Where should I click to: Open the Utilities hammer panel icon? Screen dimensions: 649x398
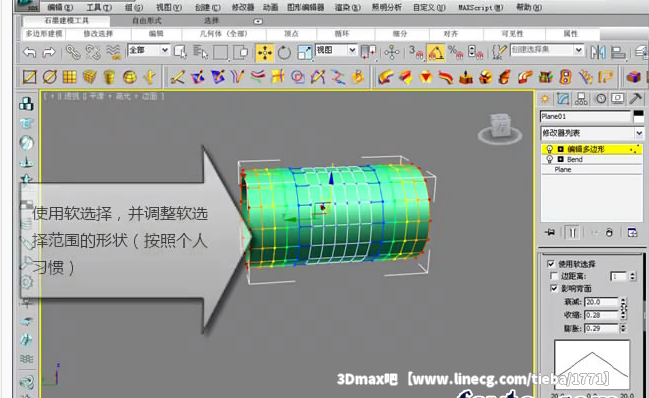tap(635, 99)
